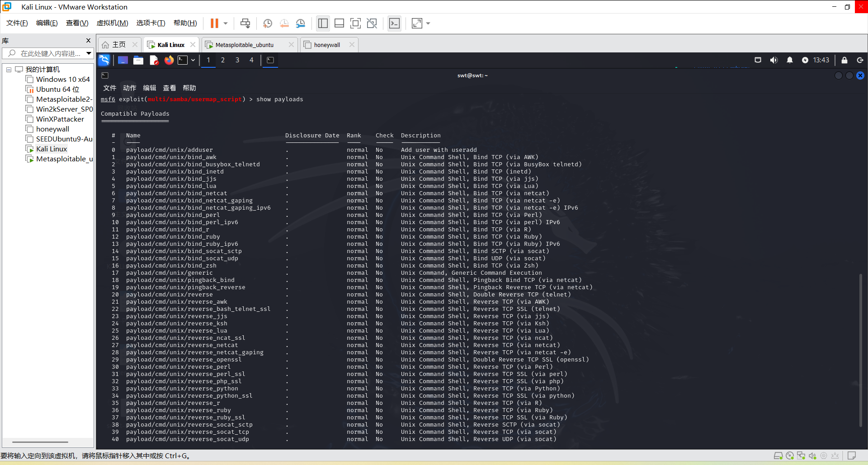
Task: Expand the pause button dropdown arrow
Action: pyautogui.click(x=226, y=23)
